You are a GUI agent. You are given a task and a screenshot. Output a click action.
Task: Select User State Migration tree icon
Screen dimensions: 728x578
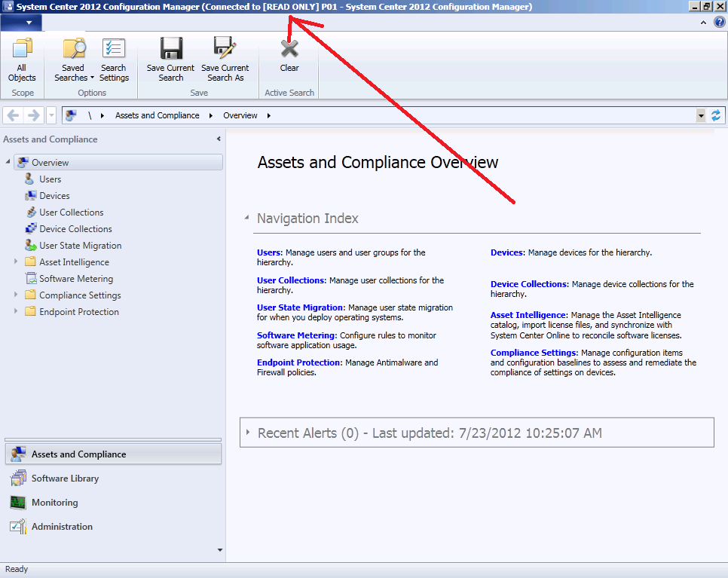(31, 245)
